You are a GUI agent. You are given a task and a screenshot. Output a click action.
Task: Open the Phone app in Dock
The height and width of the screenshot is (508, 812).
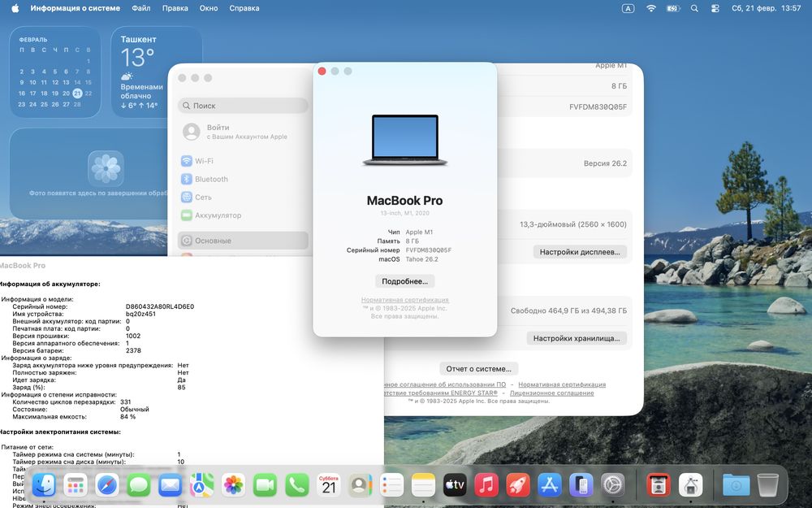pos(296,485)
